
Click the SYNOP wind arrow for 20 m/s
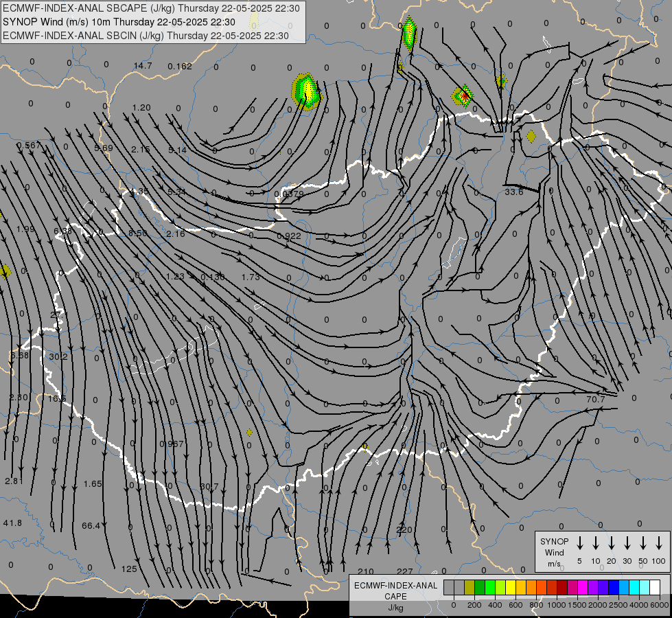612,543
